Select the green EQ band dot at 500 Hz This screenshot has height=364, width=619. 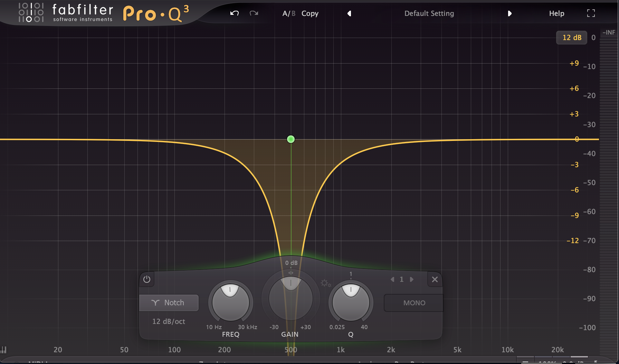tap(291, 139)
